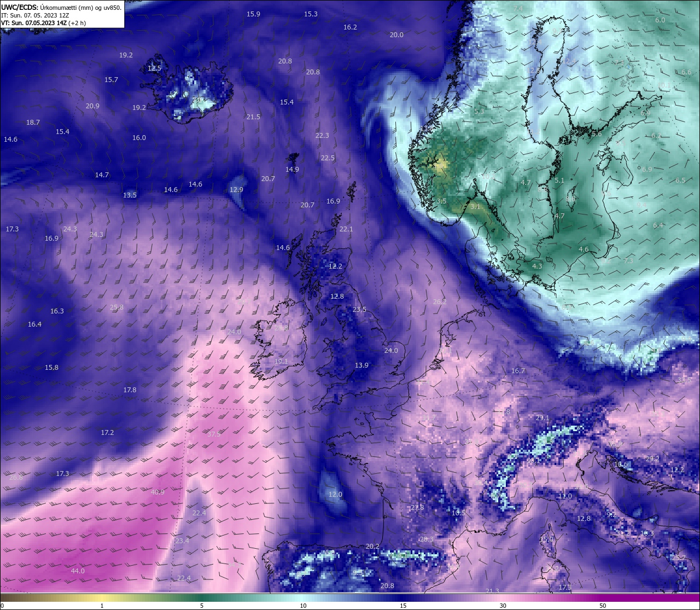This screenshot has width=700, height=610.
Task: Select the 14.9 value near the Faroes
Action: (x=292, y=170)
